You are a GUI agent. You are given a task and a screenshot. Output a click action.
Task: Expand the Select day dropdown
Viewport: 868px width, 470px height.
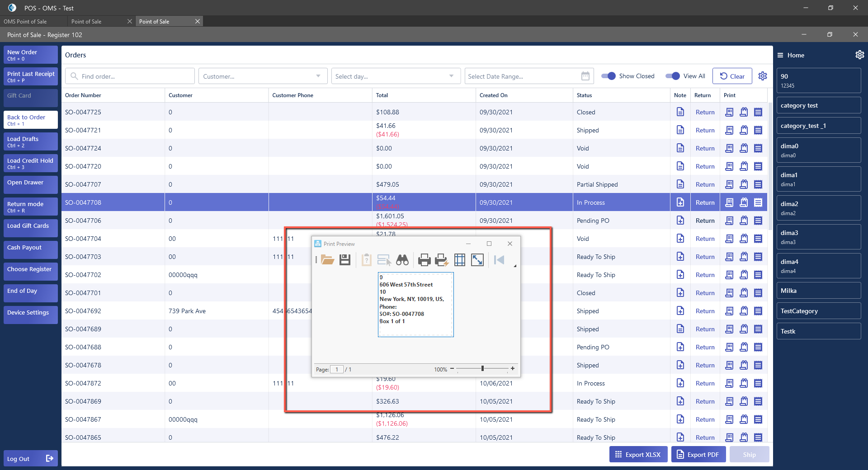pyautogui.click(x=395, y=76)
